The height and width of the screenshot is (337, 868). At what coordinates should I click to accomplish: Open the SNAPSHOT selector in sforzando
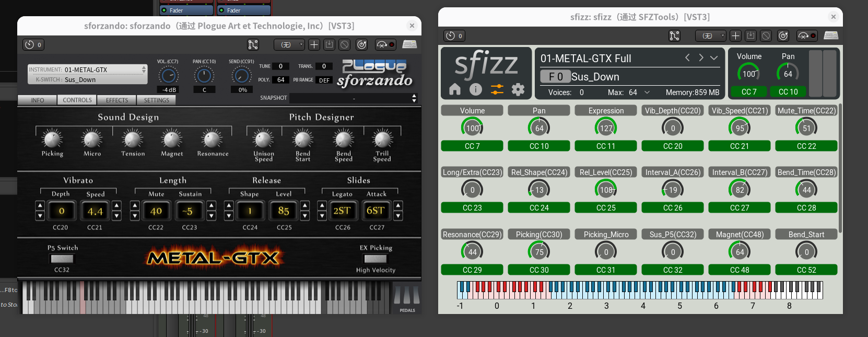(354, 98)
